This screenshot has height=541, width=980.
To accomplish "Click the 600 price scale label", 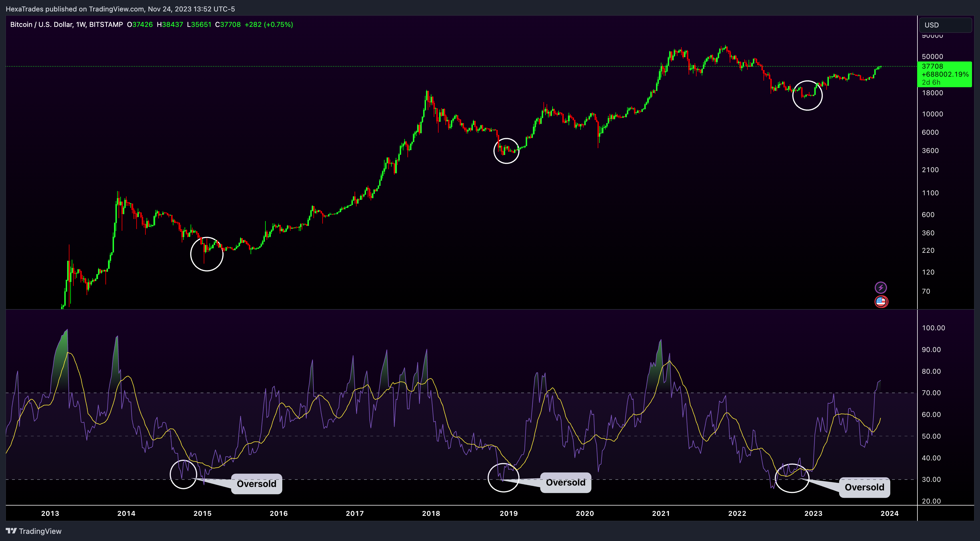I will pos(928,214).
